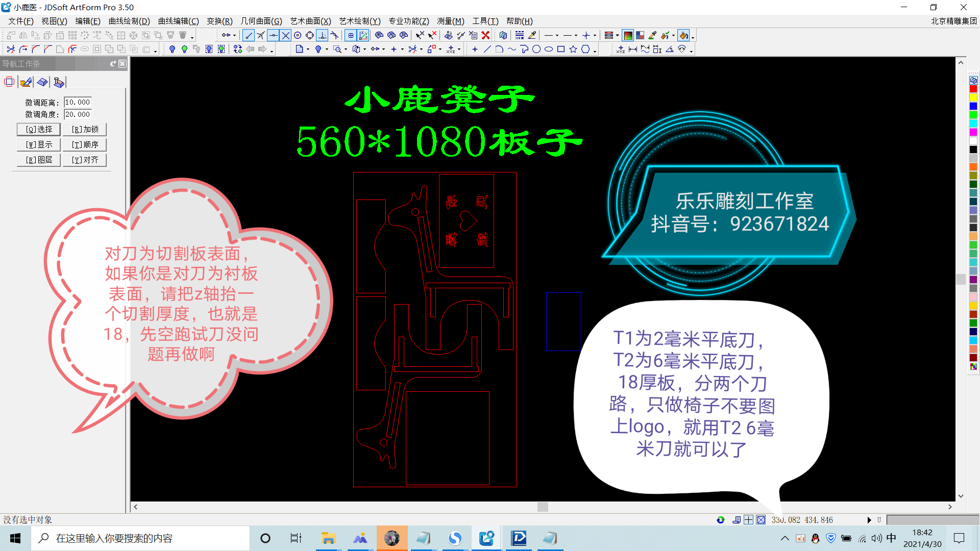Click the 微调距离 input field
Screen dimensions: 980x551
click(x=78, y=102)
